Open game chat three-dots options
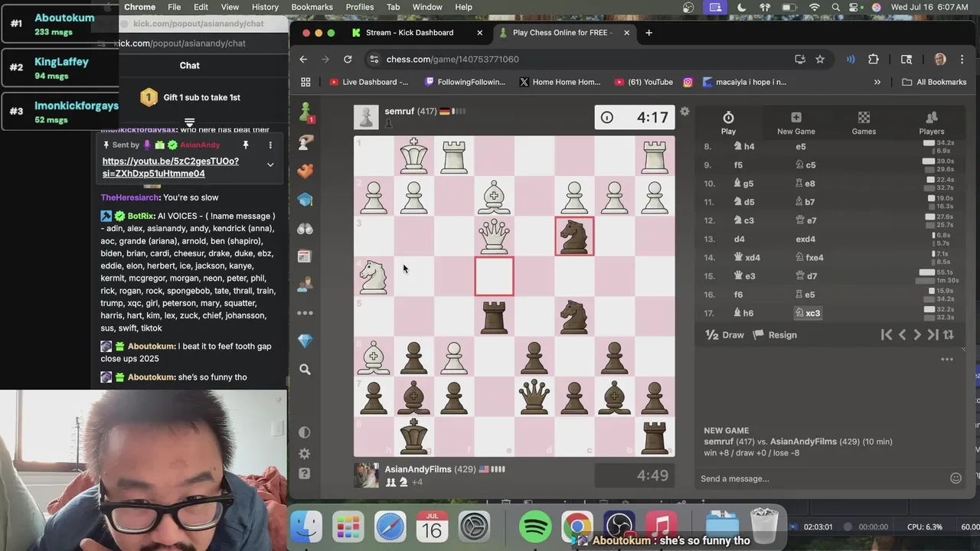Viewport: 980px width, 551px height. click(947, 359)
